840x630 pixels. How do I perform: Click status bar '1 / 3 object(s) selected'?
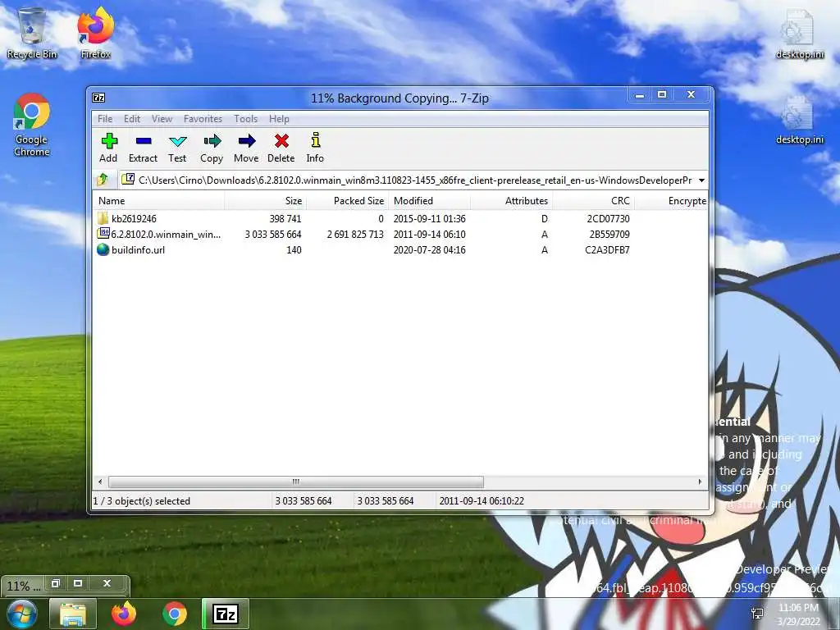tap(141, 501)
